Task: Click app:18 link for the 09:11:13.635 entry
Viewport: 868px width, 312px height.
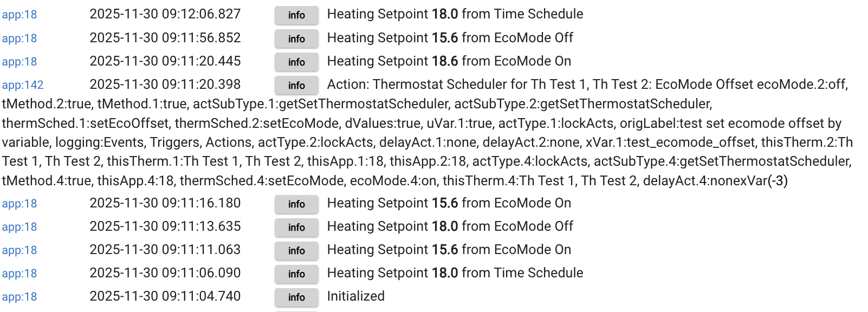Action: 20,227
